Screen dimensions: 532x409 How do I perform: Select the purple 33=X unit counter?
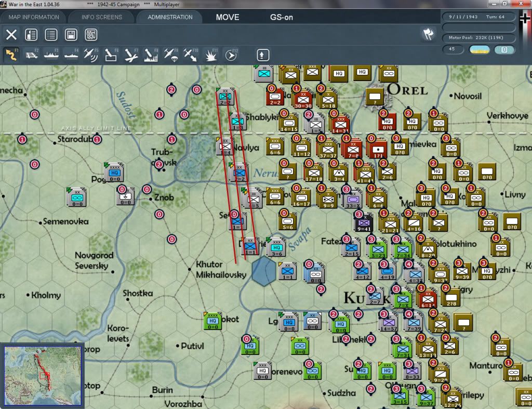pos(353,199)
